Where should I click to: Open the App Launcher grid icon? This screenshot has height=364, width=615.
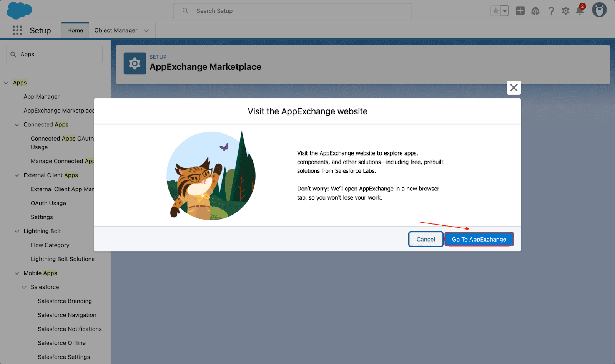tap(17, 30)
